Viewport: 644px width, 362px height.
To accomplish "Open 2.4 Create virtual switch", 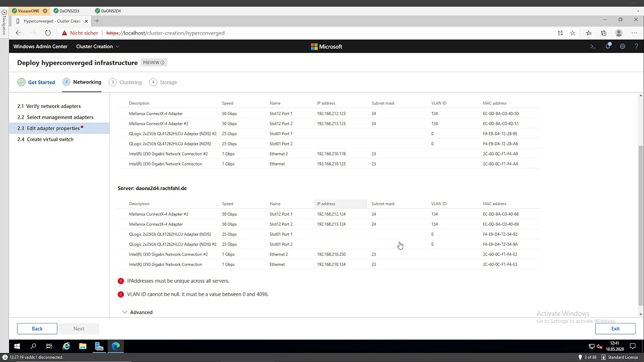I will coord(45,139).
